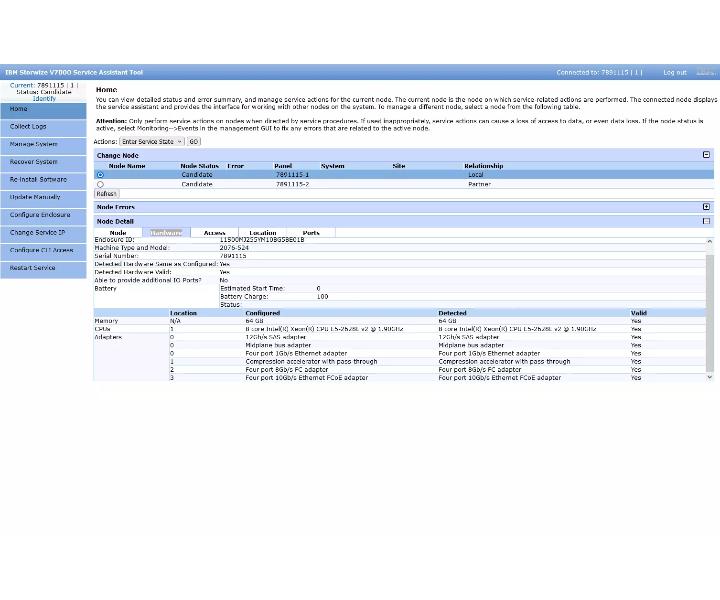720x600 pixels.
Task: Switch to the Ports tab
Action: click(x=311, y=233)
